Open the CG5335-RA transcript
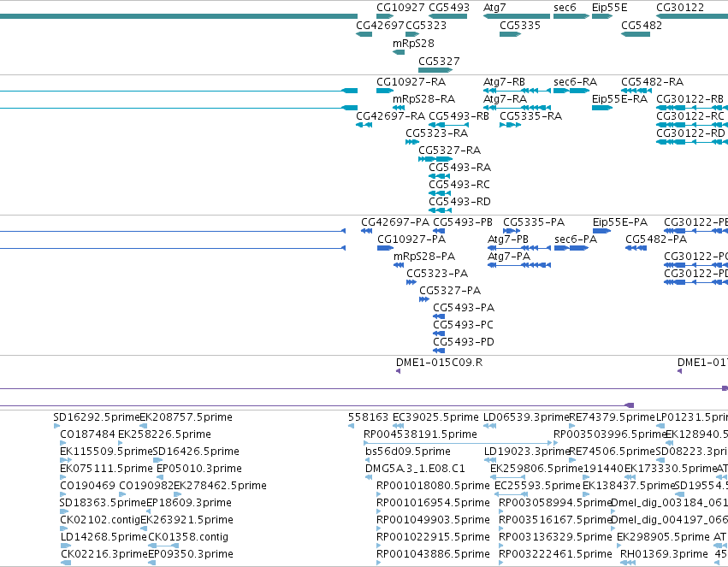Viewport: 728px width, 567px height. point(530,116)
